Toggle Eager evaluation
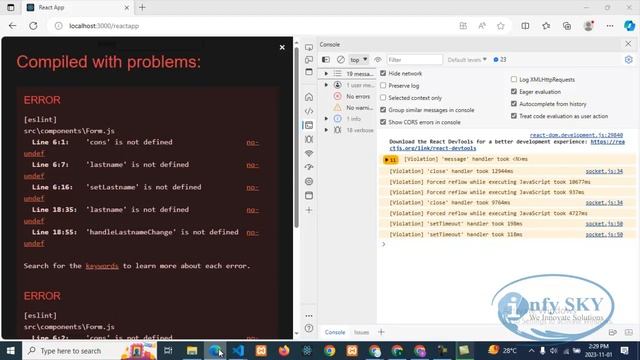Image resolution: width=640 pixels, height=360 pixels. pos(514,92)
